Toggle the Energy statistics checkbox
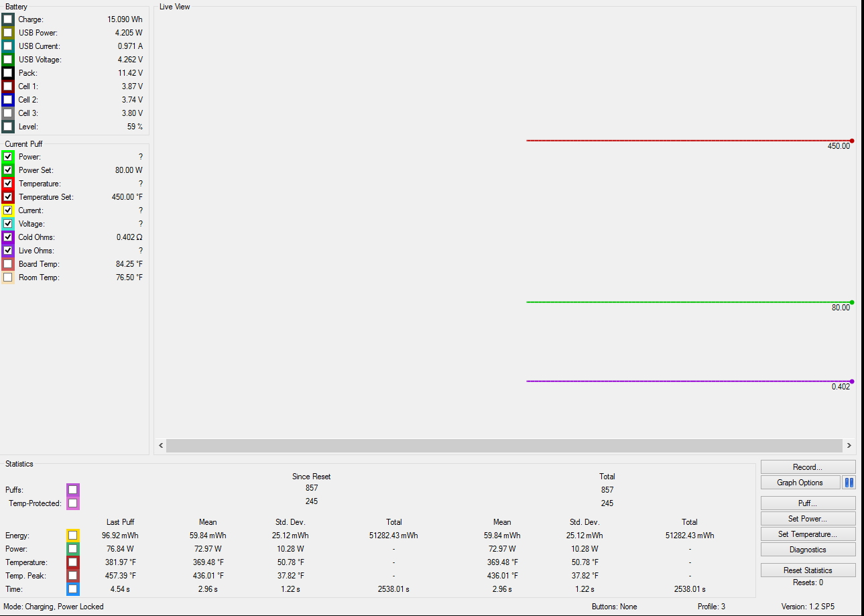This screenshot has width=864, height=616. click(72, 536)
